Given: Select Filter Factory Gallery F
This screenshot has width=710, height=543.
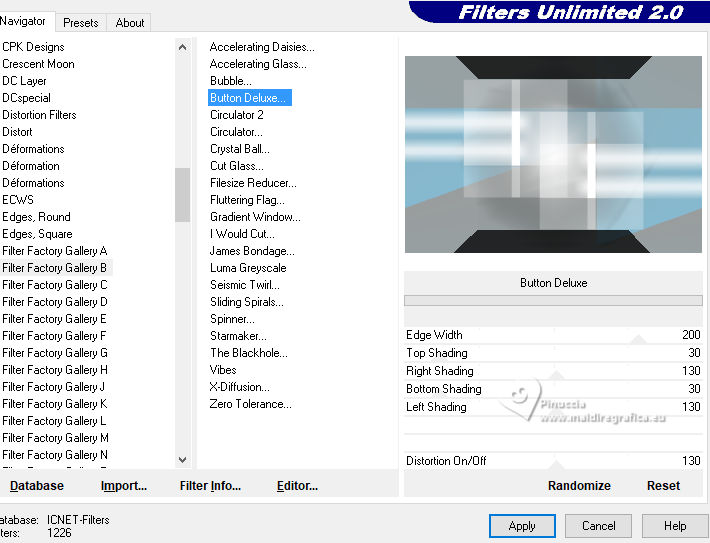Looking at the screenshot, I should click(x=54, y=336).
